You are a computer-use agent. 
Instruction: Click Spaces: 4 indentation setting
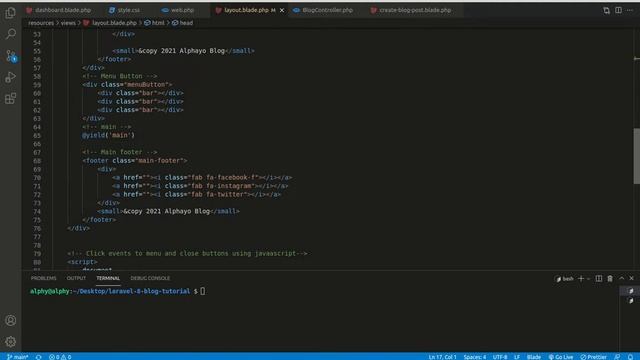(x=475, y=357)
